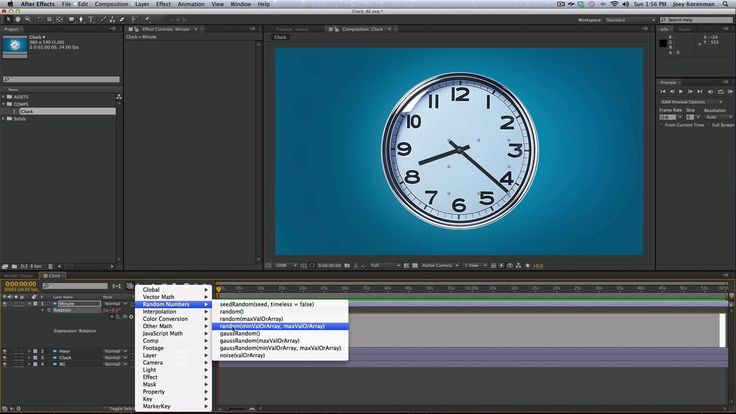Enable From Current Time checkbox
The width and height of the screenshot is (736, 414).
pos(662,125)
